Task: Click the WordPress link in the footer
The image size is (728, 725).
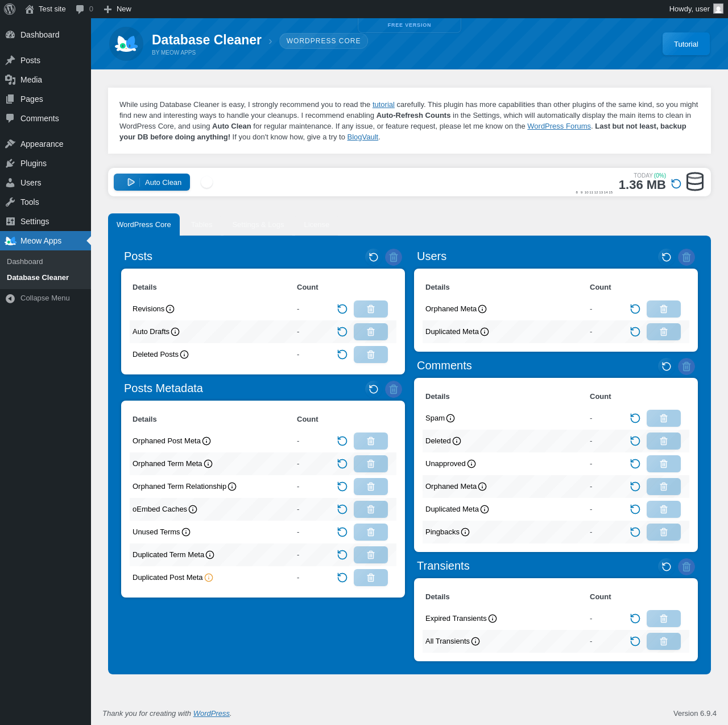Action: coord(212,714)
